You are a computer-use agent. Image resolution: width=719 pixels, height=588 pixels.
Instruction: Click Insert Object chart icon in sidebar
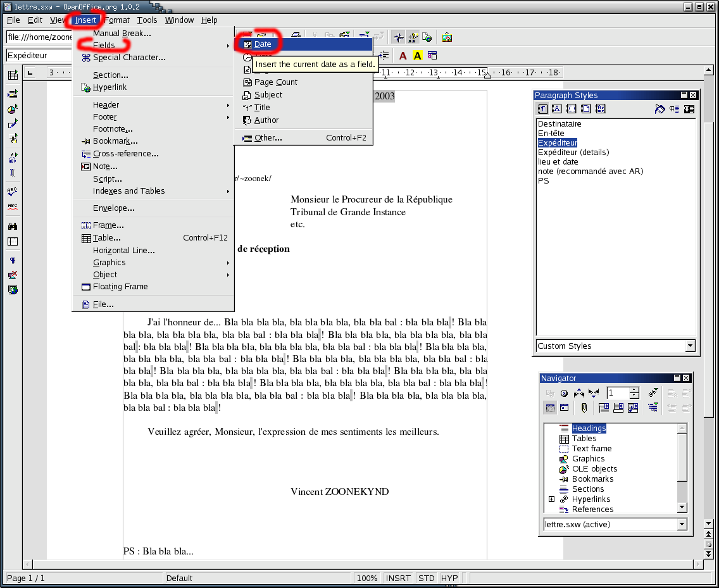(13, 109)
